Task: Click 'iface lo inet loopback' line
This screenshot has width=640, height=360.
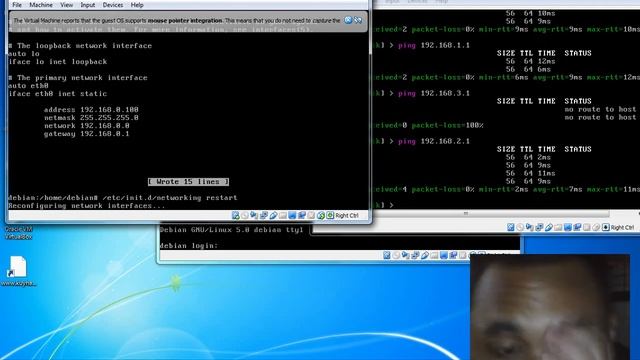Action: tap(58, 62)
